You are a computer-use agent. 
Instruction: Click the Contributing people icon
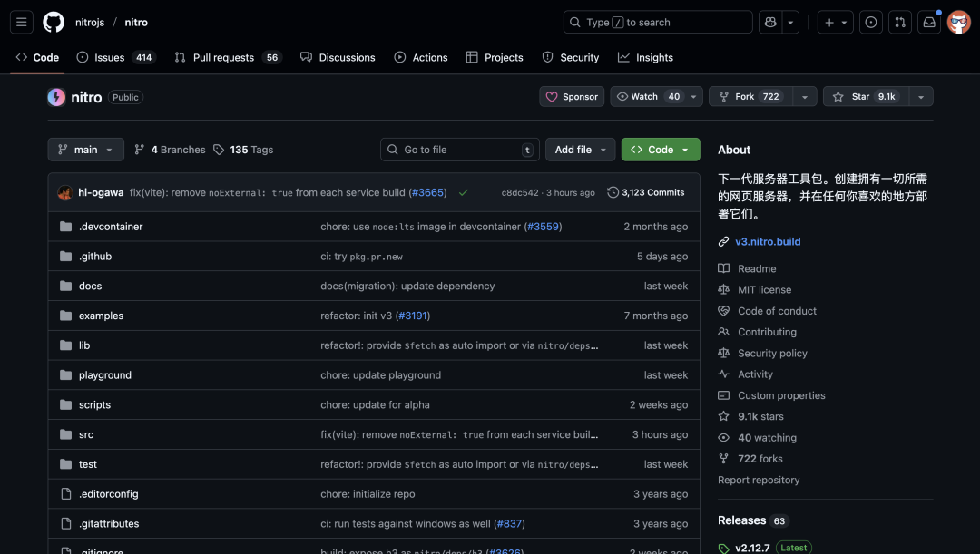click(724, 332)
